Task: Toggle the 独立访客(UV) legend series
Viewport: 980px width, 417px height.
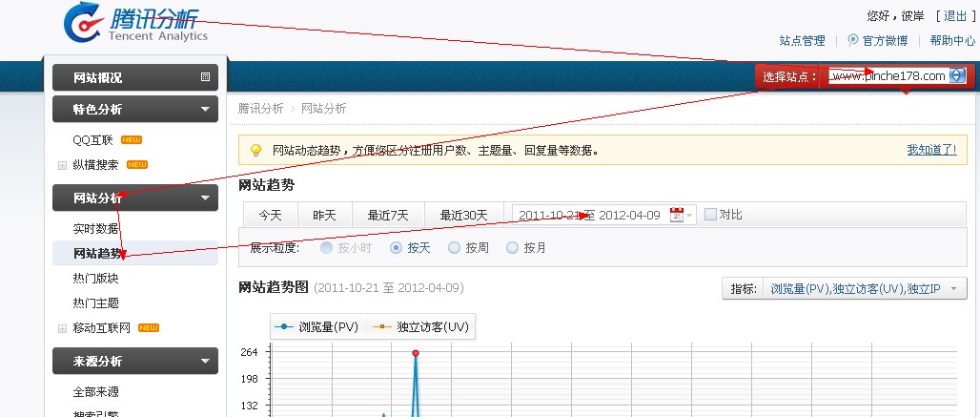Action: 420,326
